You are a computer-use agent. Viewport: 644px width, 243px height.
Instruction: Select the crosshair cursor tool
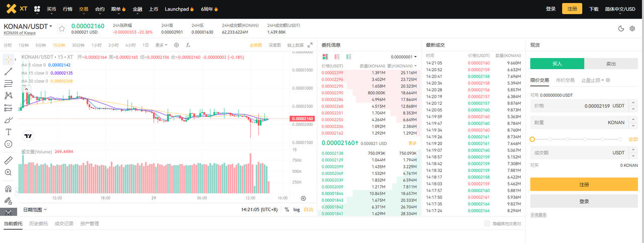(x=8, y=59)
